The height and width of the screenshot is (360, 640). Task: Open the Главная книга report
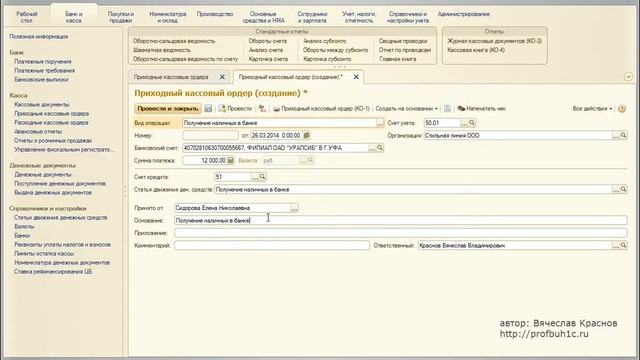398,59
